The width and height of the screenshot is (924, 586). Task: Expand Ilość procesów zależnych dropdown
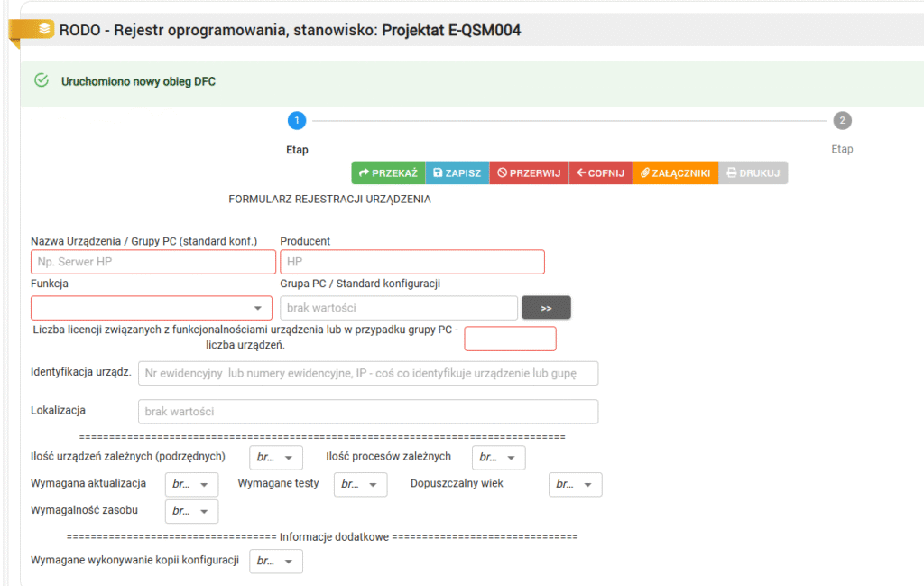[x=499, y=458]
